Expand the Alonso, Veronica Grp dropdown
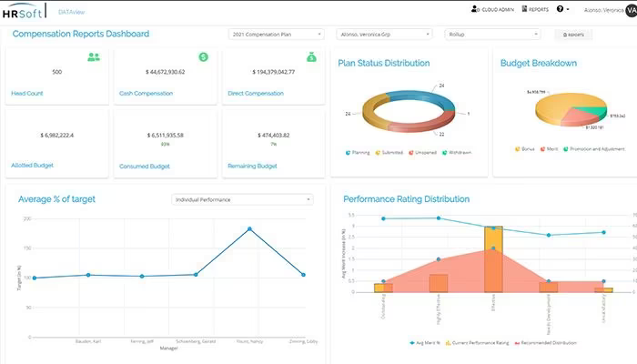This screenshot has height=364, width=637. click(x=384, y=35)
